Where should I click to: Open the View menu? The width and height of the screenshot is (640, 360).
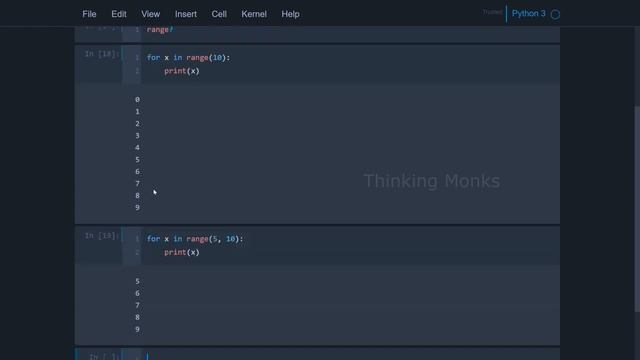pyautogui.click(x=151, y=14)
